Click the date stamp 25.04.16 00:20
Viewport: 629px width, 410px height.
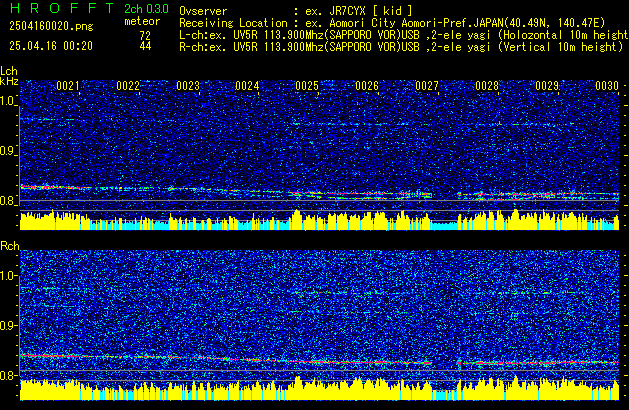pyautogui.click(x=51, y=46)
